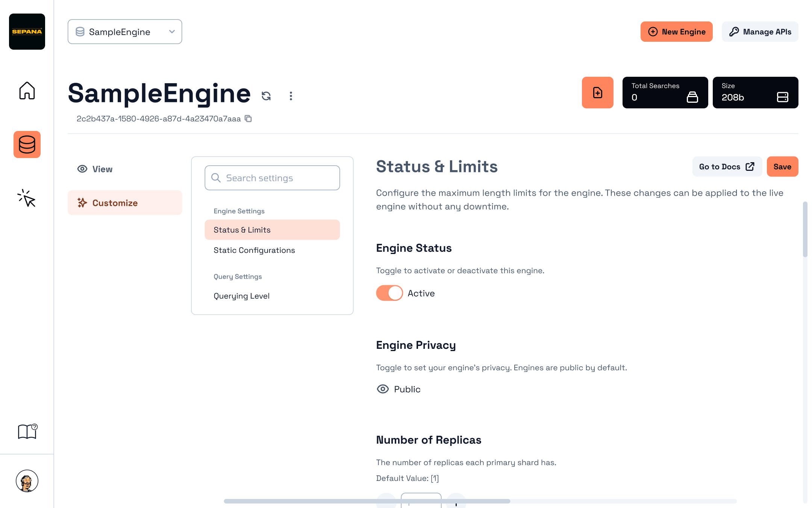Click the New Engine button
Screen dimensions: 812x508
(x=676, y=32)
